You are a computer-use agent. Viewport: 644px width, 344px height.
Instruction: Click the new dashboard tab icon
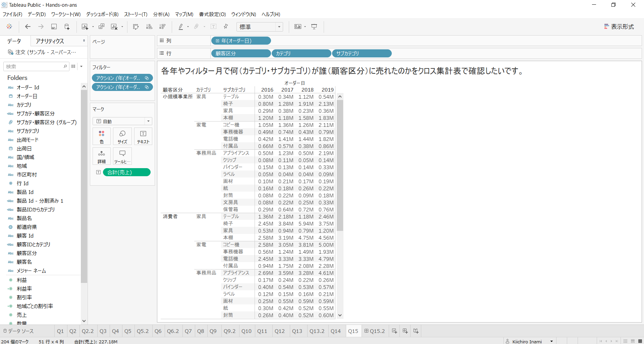coord(405,331)
